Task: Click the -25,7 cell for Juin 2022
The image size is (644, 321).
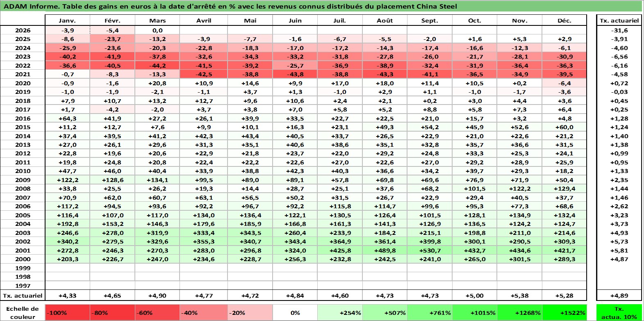Action: tap(295, 66)
